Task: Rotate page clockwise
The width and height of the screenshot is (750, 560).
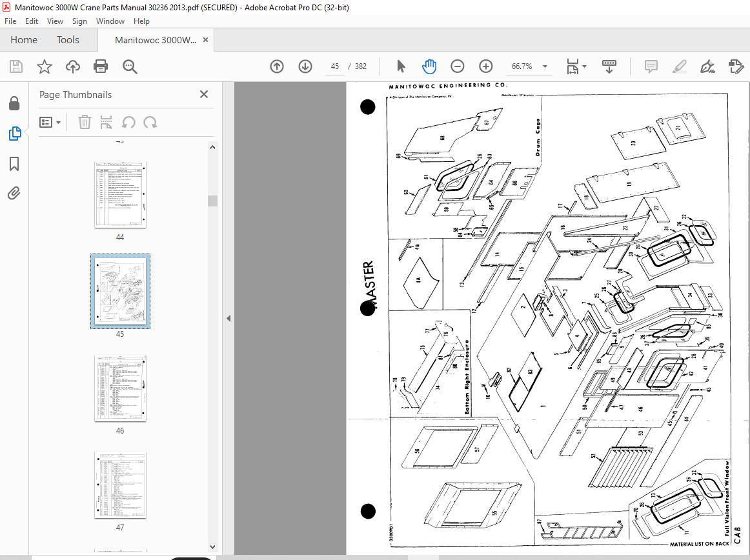Action: point(150,123)
